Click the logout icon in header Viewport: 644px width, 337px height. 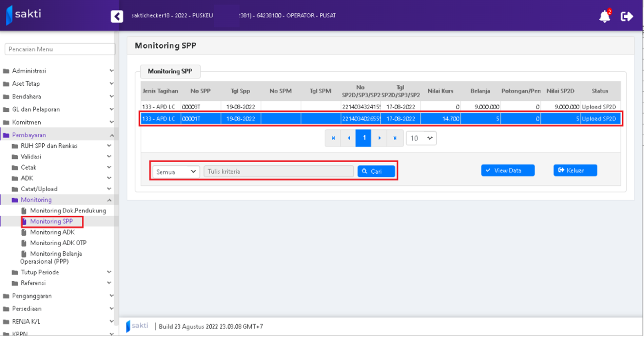(627, 16)
